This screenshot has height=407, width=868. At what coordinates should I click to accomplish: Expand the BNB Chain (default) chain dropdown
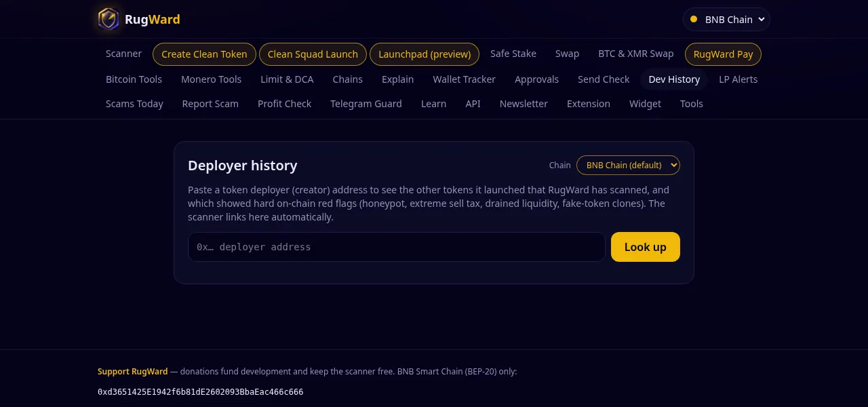point(628,165)
